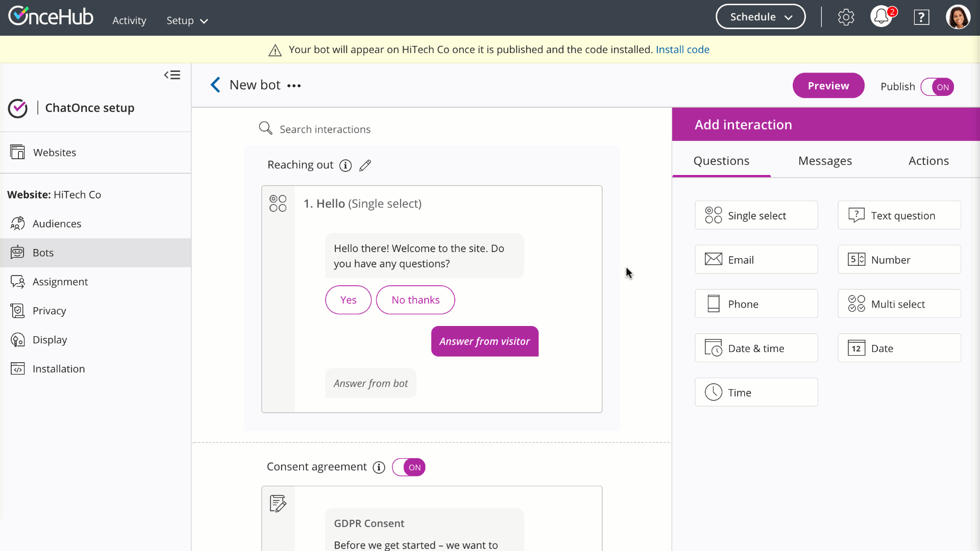Toggle the Publish switch

937,87
